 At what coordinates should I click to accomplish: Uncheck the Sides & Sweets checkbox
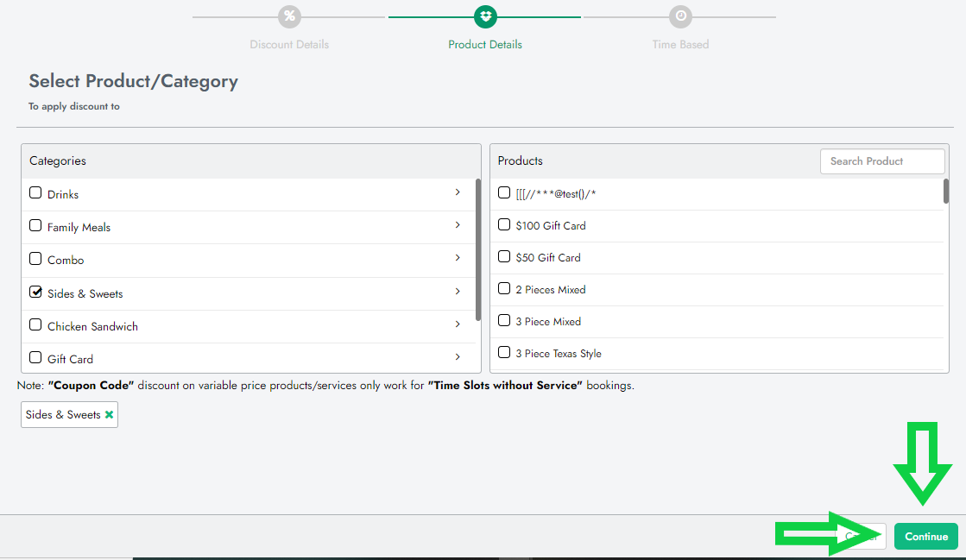click(x=35, y=293)
